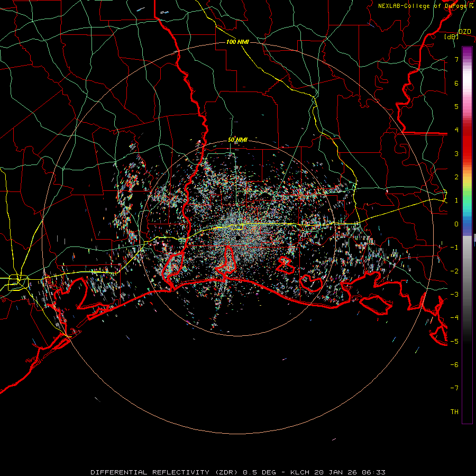Screen dimensions: 476x476
Task: Click the yellow-green portion of the ZDR color bar
Action: tap(467, 185)
